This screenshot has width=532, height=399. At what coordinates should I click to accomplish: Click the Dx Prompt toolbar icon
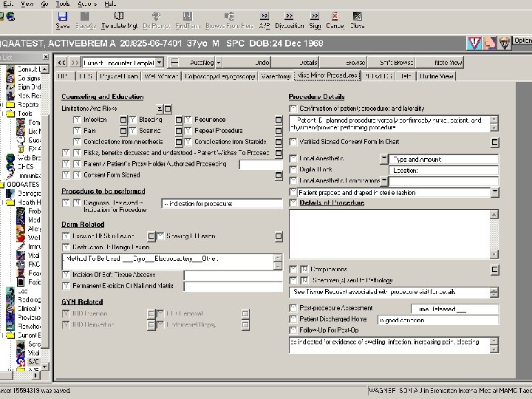pyautogui.click(x=156, y=21)
